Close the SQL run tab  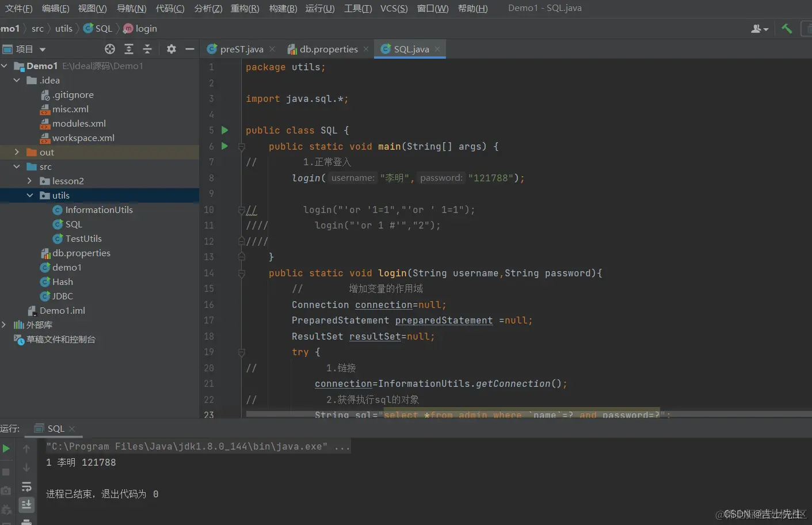point(72,428)
